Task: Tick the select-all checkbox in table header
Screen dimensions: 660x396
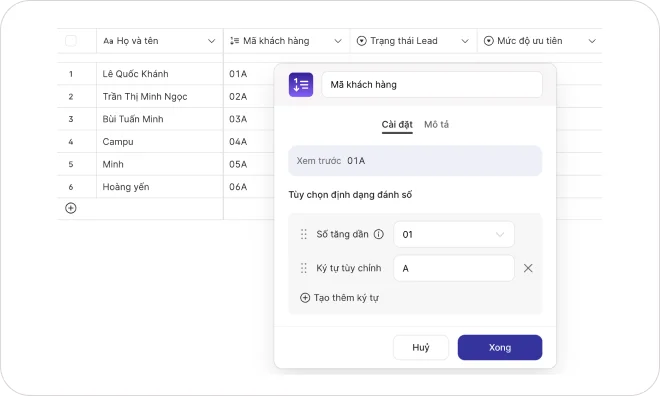Action: (x=71, y=41)
